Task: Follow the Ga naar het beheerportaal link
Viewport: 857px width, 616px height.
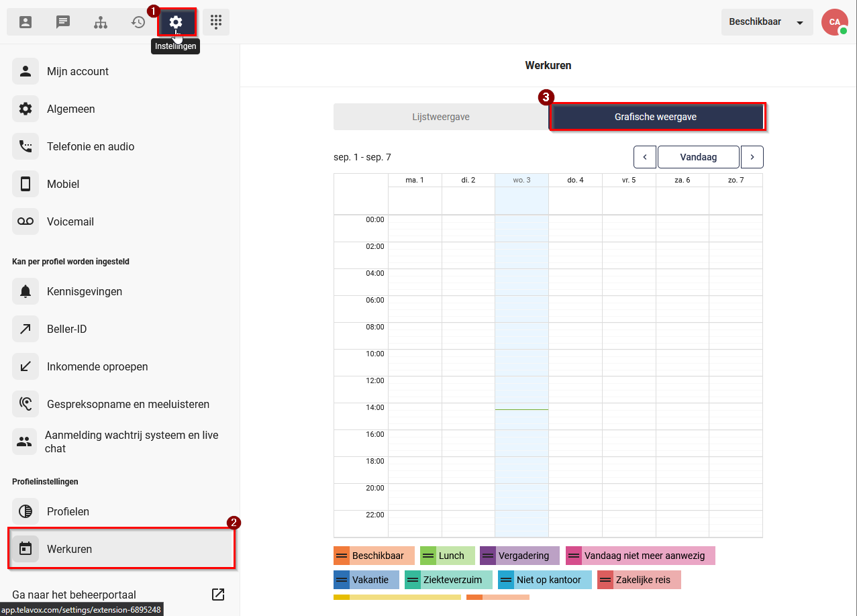Action: click(74, 595)
